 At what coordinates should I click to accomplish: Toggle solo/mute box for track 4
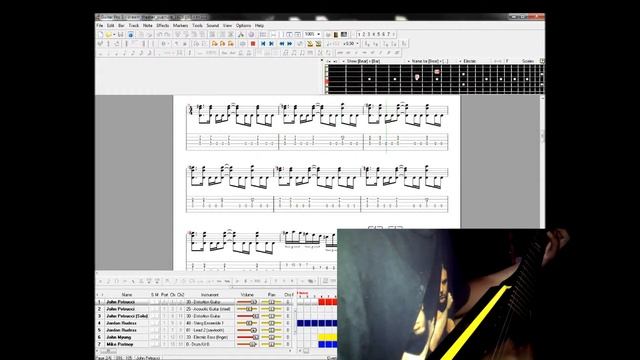[155, 323]
